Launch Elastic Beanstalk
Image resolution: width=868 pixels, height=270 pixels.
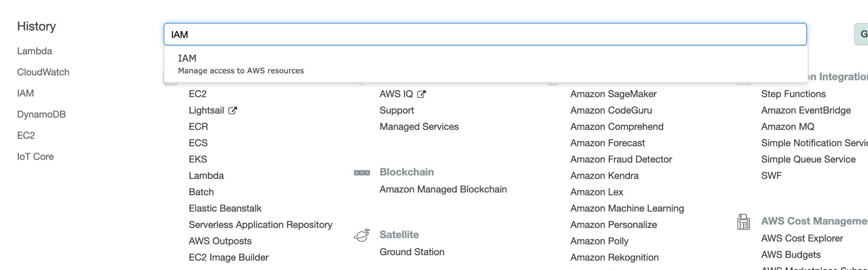point(225,209)
